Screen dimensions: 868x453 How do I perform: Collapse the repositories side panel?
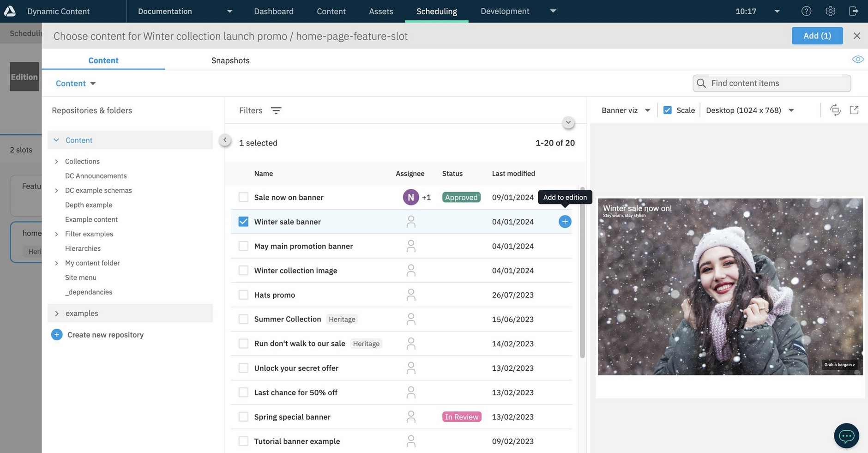point(225,140)
